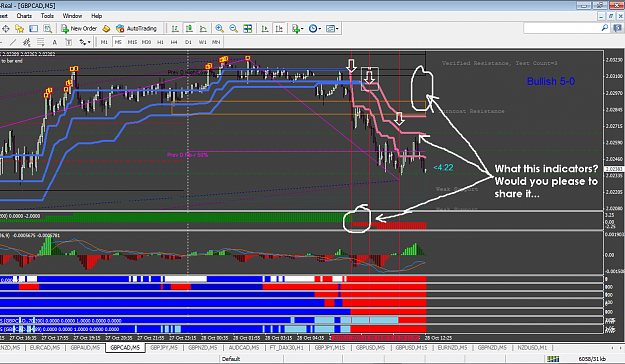Switch to GBPUSD,M5 chart tab
The image size is (625, 364).
click(370, 348)
